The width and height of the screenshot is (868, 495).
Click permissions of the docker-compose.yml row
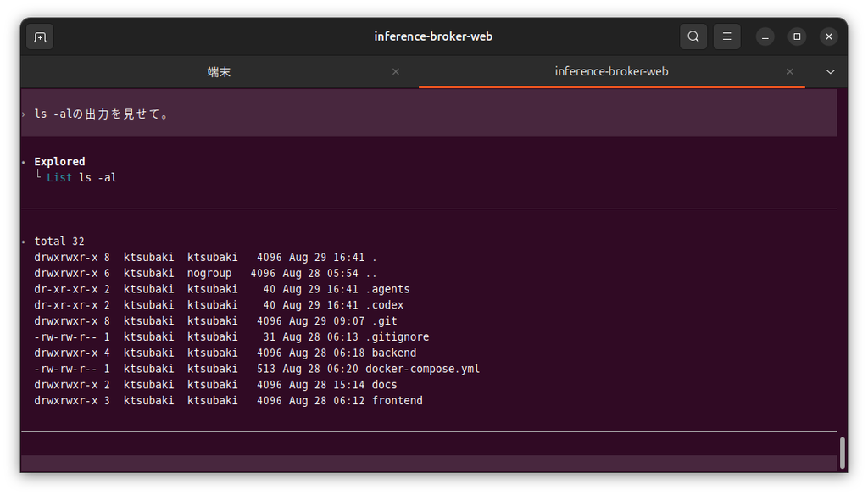(66, 369)
